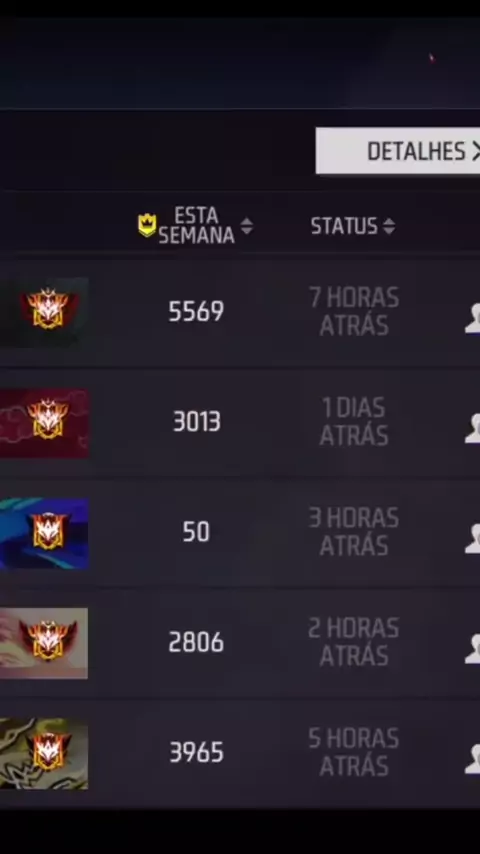Click the 1 DIAS ATRÁS status

(354, 422)
